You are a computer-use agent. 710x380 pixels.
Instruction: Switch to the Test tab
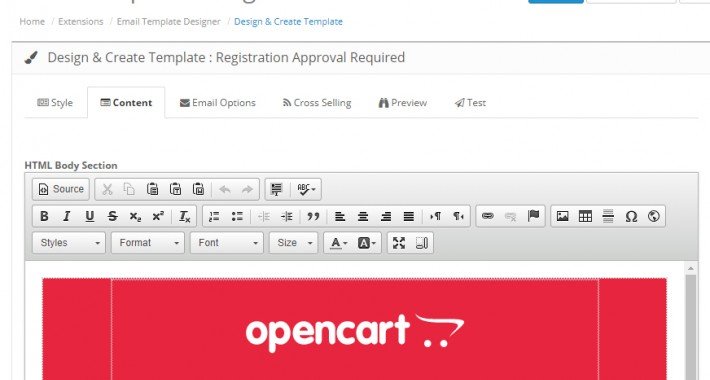click(470, 103)
